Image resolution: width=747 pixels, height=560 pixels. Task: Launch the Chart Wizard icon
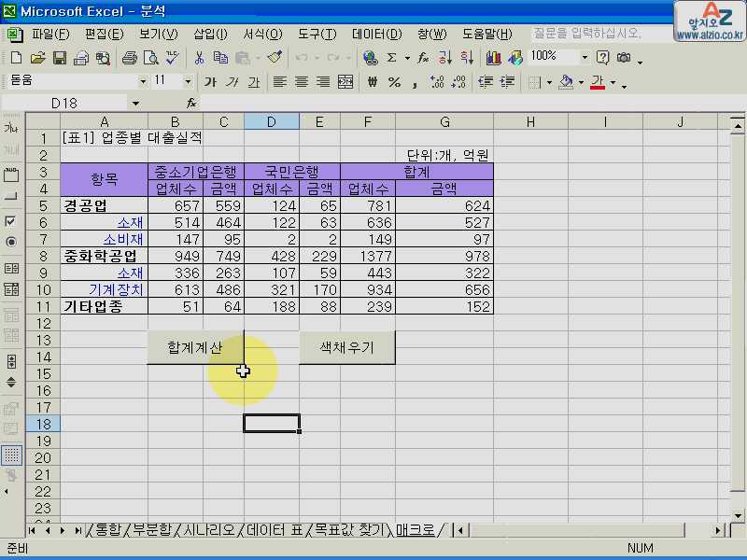tap(494, 58)
